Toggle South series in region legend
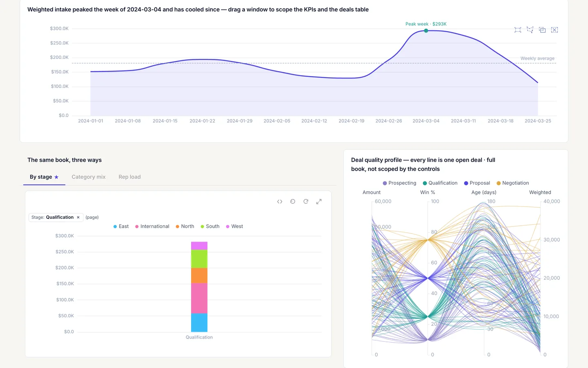This screenshot has width=588, height=368. (210, 227)
